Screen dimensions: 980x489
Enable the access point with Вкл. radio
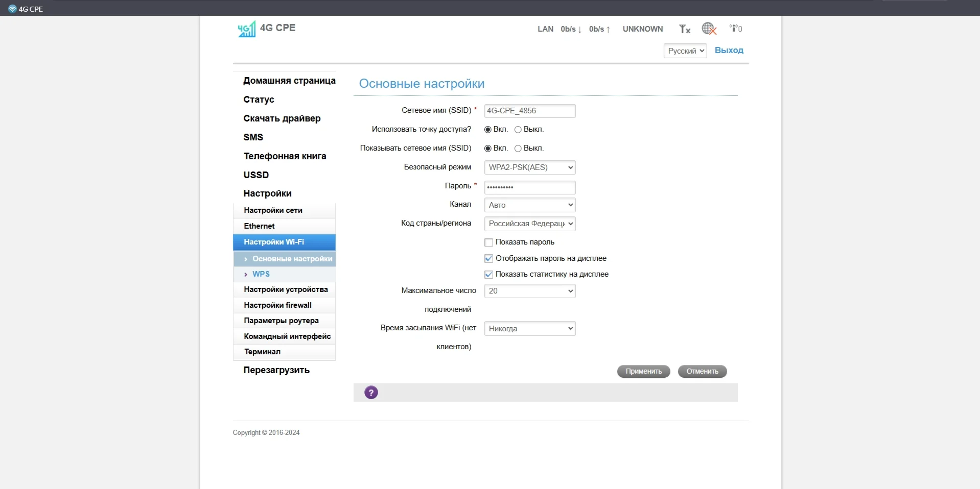(487, 130)
